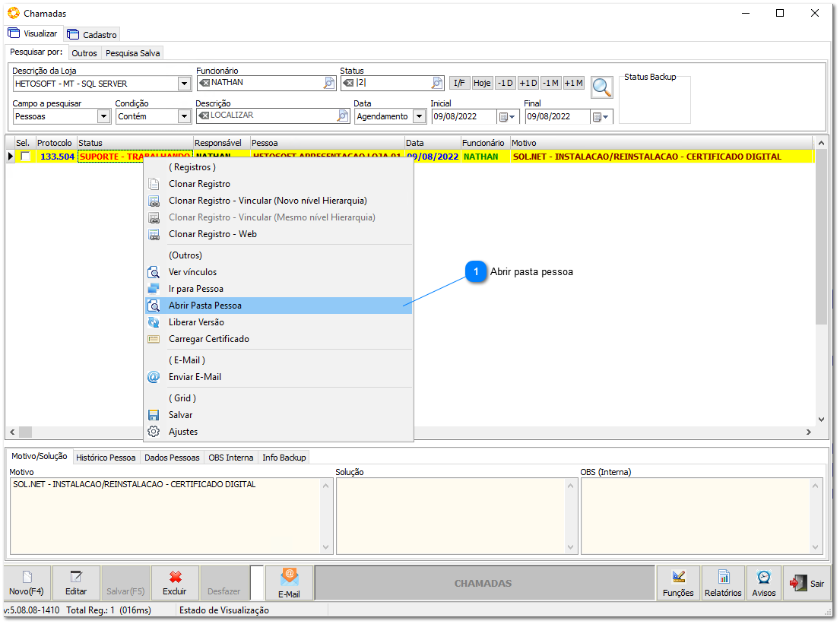The image size is (840, 624).
Task: Open Funções in bottom toolbar
Action: (x=678, y=583)
